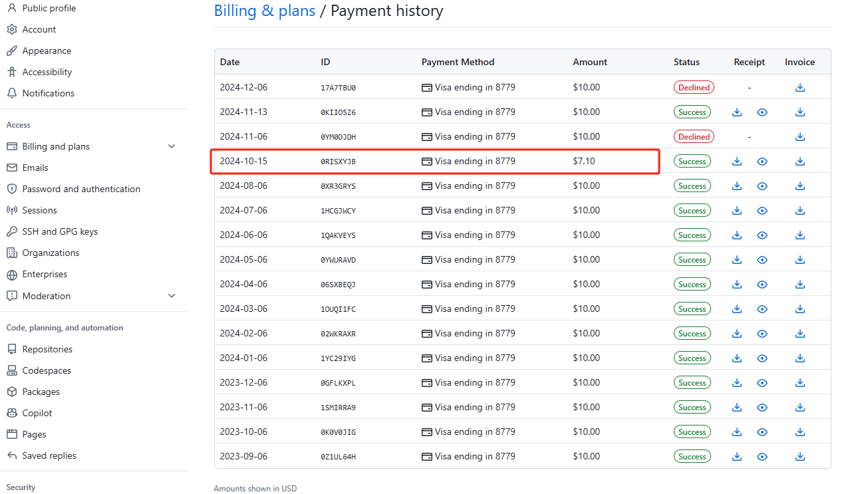
Task: Download invoice for payment 0YWURAVD
Action: pos(800,260)
